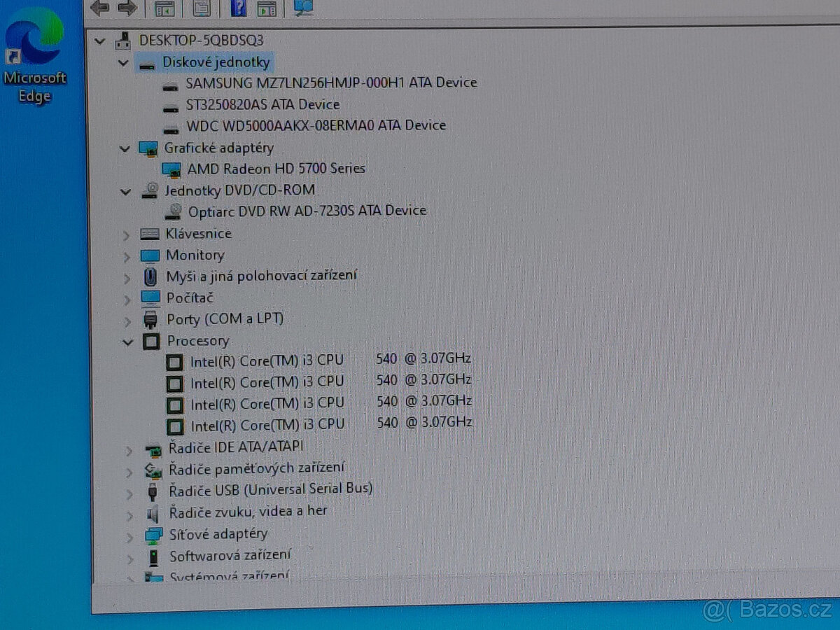Collapse the Grafické adaptéry category
The image size is (840, 630).
(125, 149)
